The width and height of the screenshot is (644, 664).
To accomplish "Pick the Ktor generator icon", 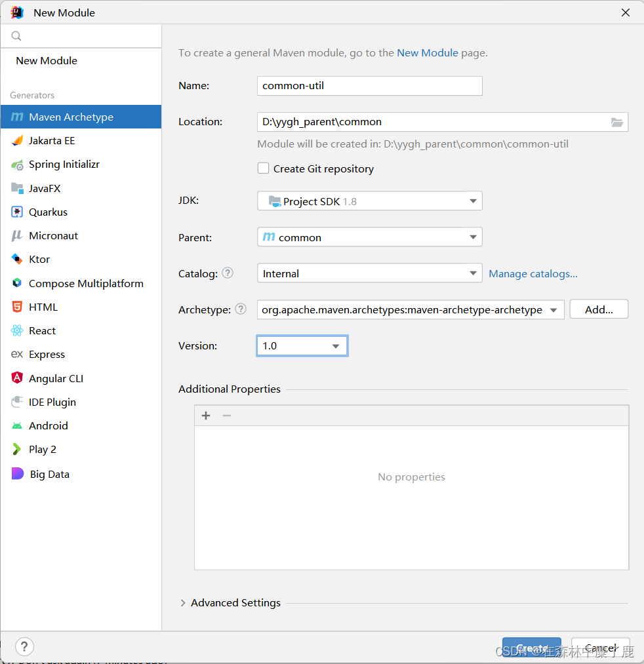I will click(x=17, y=259).
